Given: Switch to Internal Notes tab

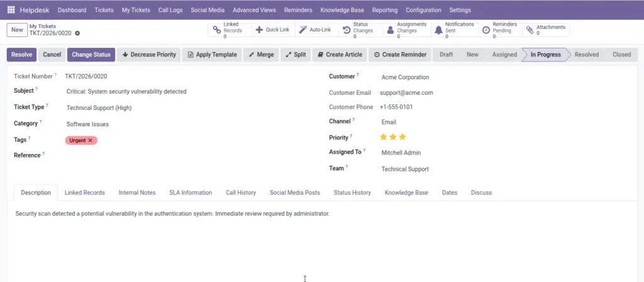Looking at the screenshot, I should pos(137,192).
